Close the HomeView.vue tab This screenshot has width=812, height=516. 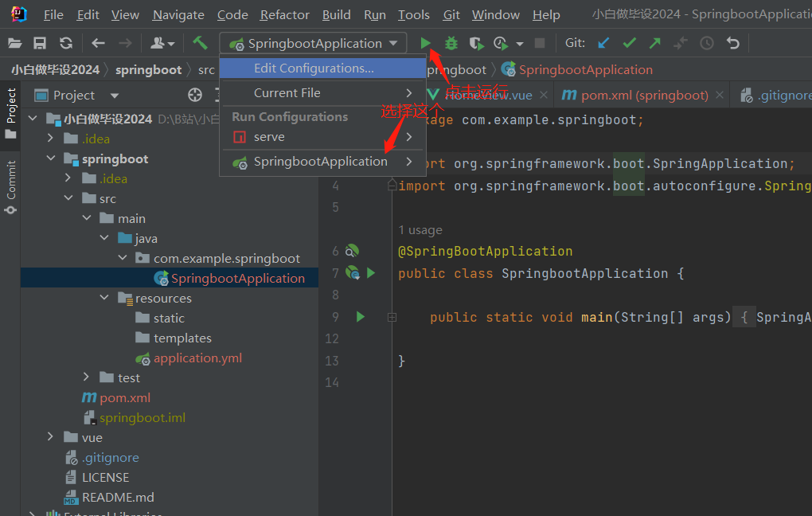[543, 95]
